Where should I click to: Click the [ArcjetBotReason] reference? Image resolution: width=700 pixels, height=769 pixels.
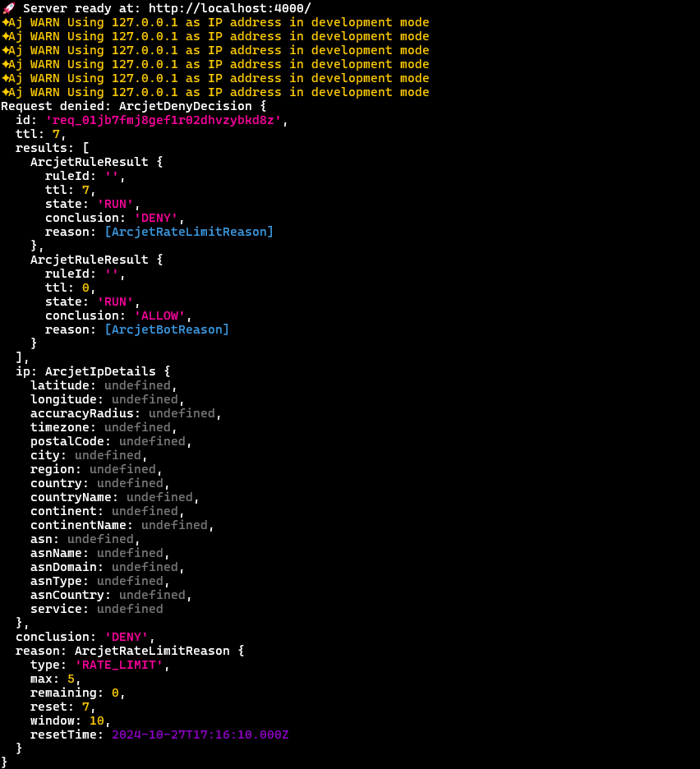(x=167, y=329)
